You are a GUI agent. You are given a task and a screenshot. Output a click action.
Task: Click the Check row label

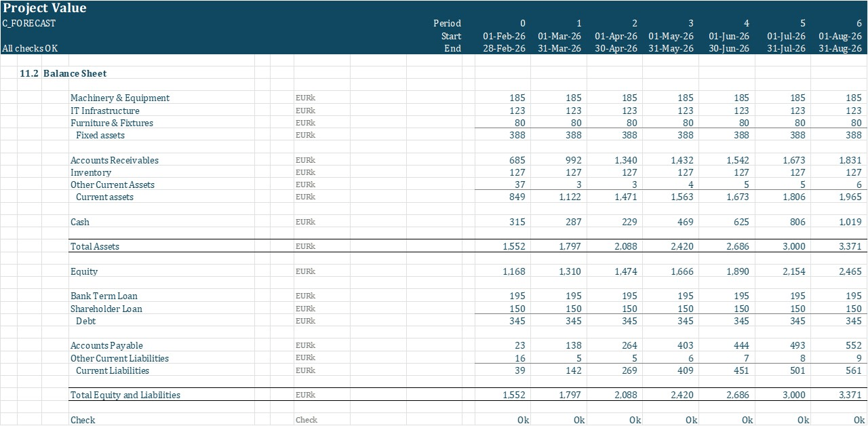pos(82,420)
